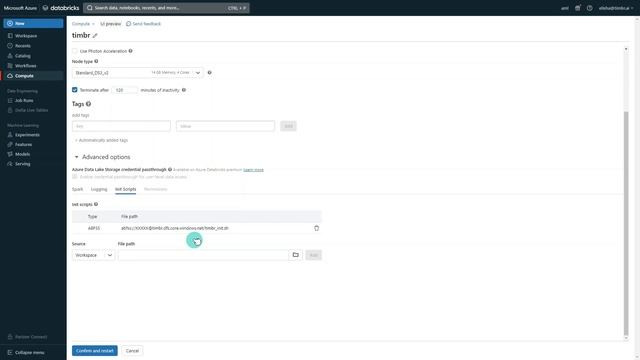
Task: Click the databricks logo in header
Action: [61, 8]
